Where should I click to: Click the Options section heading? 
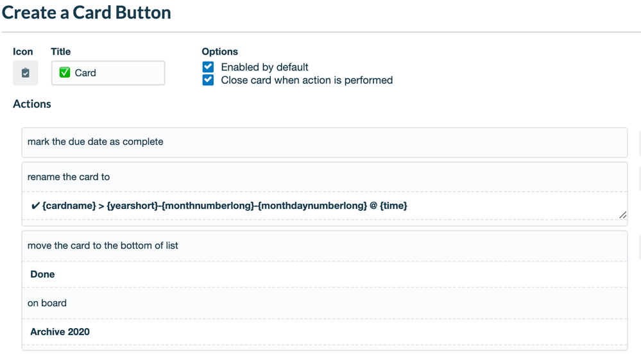point(219,52)
